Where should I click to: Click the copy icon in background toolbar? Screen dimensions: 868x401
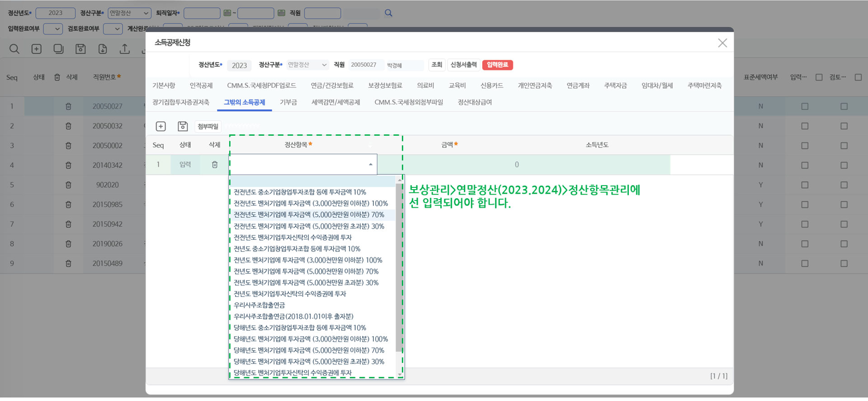[x=58, y=49]
